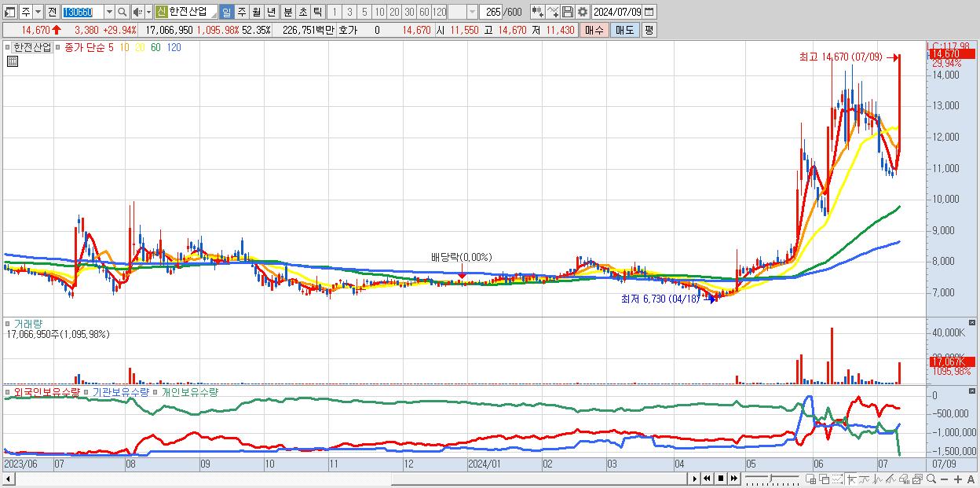Choose the 120 interval button
Image resolution: width=980 pixels, height=488 pixels.
[x=439, y=12]
